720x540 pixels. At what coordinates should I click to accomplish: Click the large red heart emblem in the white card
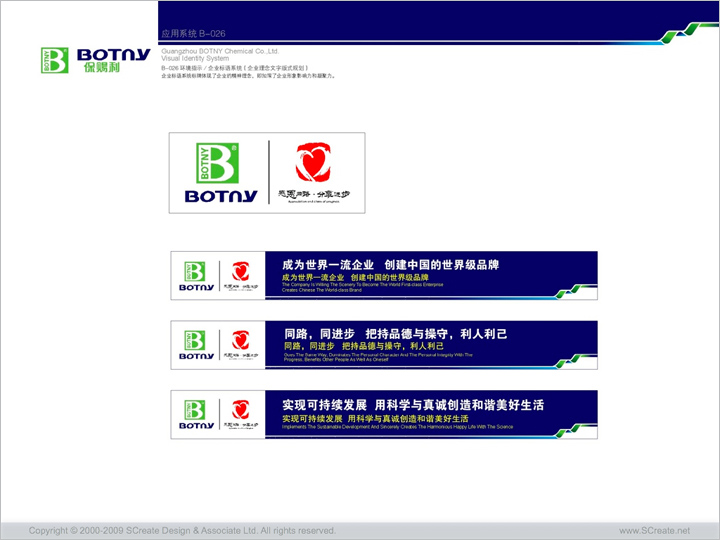(313, 162)
